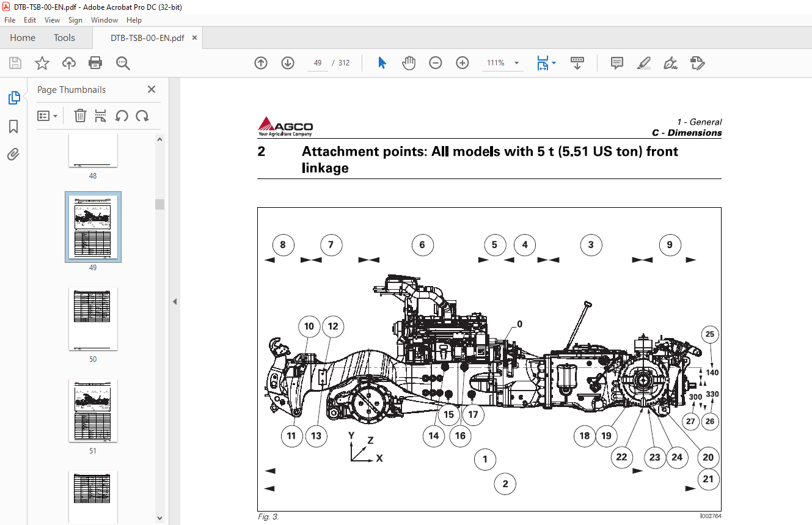Open the find text magnifier
The height and width of the screenshot is (525, 812).
tap(123, 63)
